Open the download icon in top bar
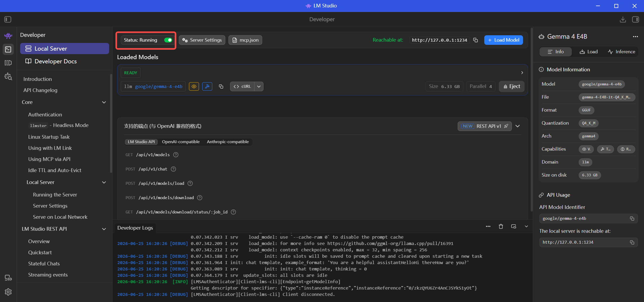 (623, 19)
